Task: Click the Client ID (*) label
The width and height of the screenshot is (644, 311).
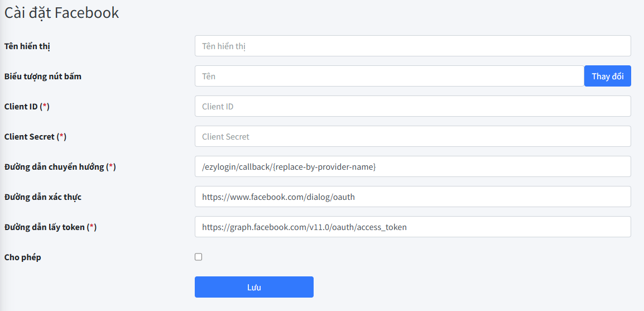Action: 27,107
